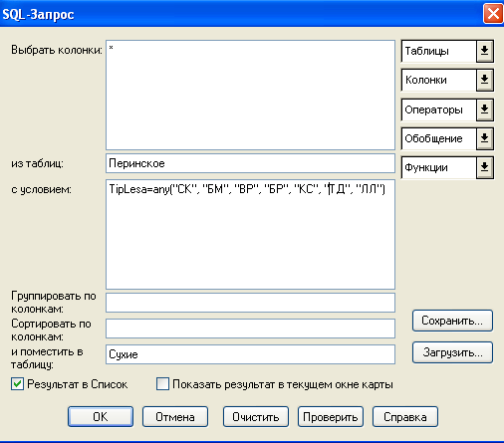Click the из таблиц field containing Перинское
The image size is (504, 443).
point(250,163)
